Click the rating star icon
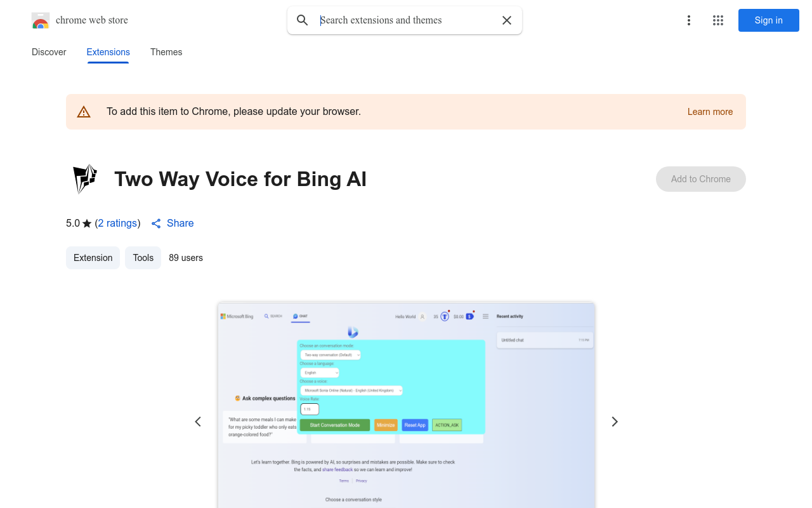 tap(87, 224)
